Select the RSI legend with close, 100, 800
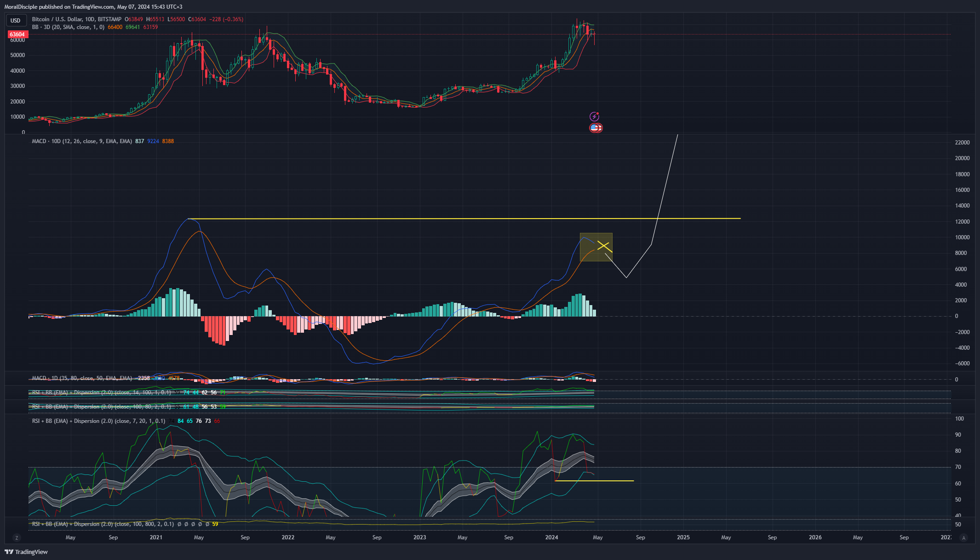The height and width of the screenshot is (560, 980). 103,524
